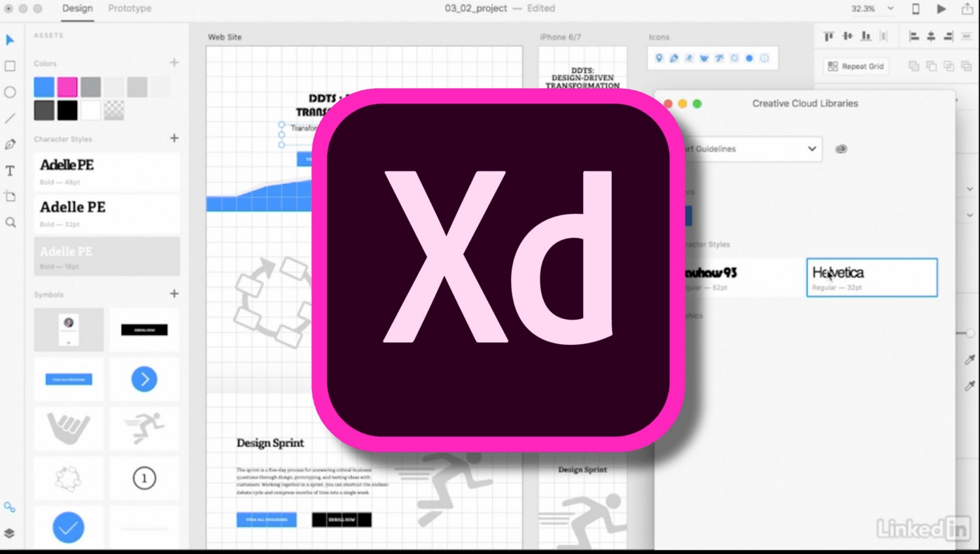Select the Select arrow tool
Viewport: 980px width, 554px height.
tap(10, 41)
